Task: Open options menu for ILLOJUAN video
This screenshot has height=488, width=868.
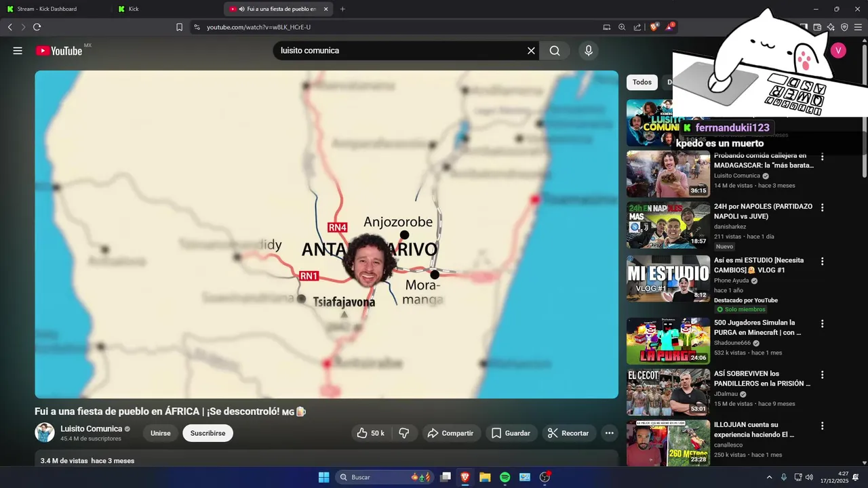Action: (823, 426)
